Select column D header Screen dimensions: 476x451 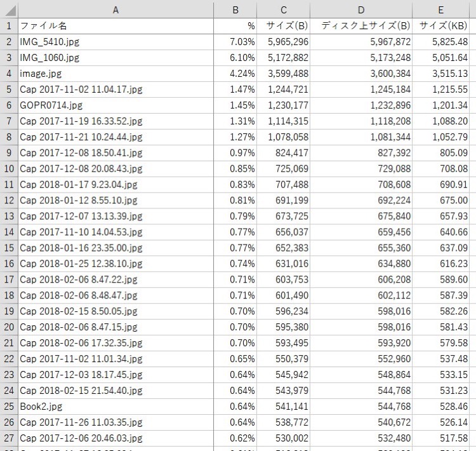361,10
